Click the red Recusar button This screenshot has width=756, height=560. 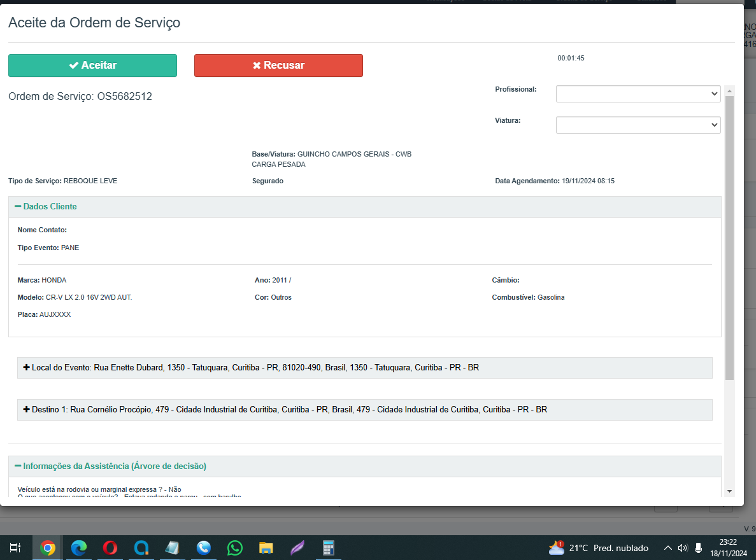tap(278, 66)
